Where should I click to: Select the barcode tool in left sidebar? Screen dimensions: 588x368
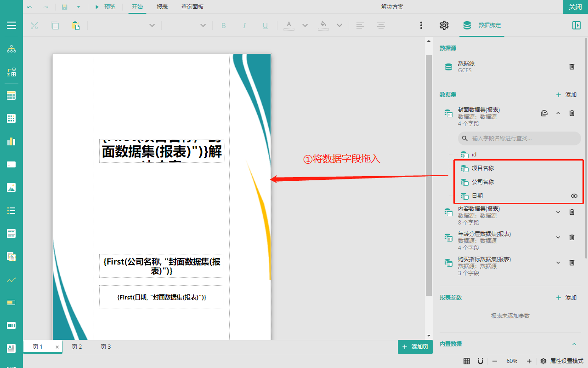click(x=11, y=325)
